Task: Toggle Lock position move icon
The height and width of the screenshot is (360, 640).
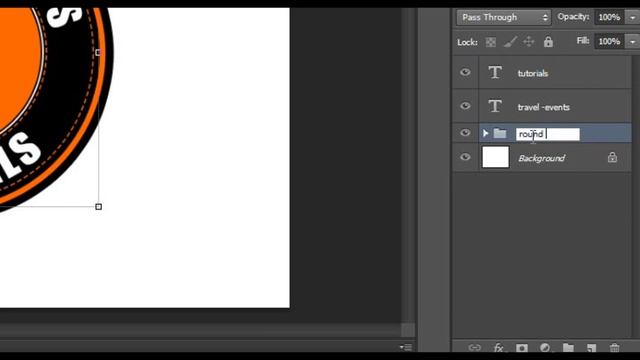Action: point(529,42)
